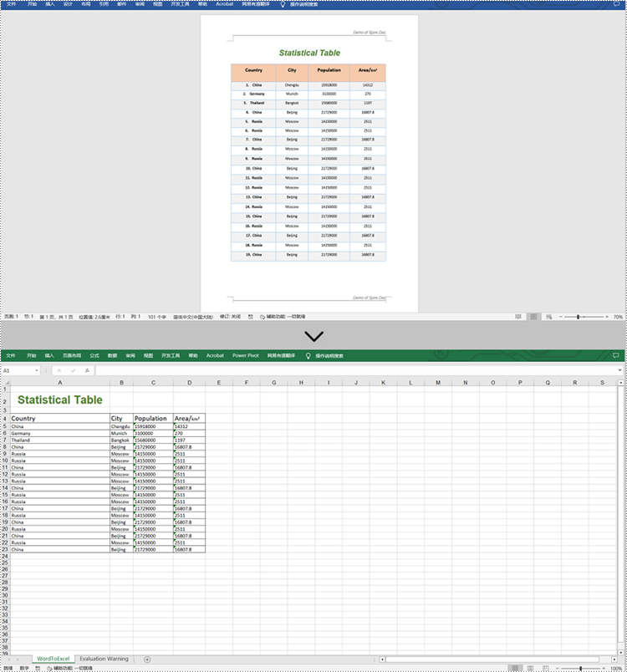Image resolution: width=627 pixels, height=672 pixels.
Task: Click the vertical scrollbar up arrow in Excel
Action: [x=620, y=382]
